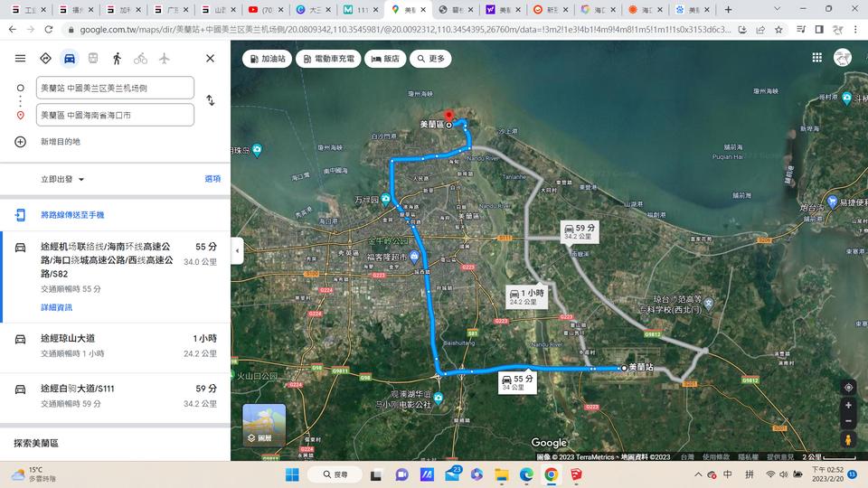
Task: Open a new browser tab
Action: [728, 9]
